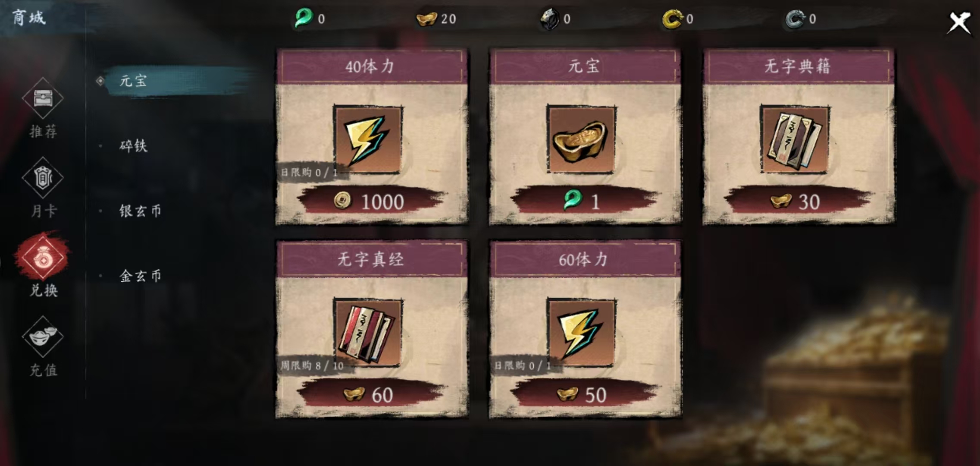The height and width of the screenshot is (466, 980).
Task: Click the gold ingot balance icon
Action: pyautogui.click(x=426, y=19)
